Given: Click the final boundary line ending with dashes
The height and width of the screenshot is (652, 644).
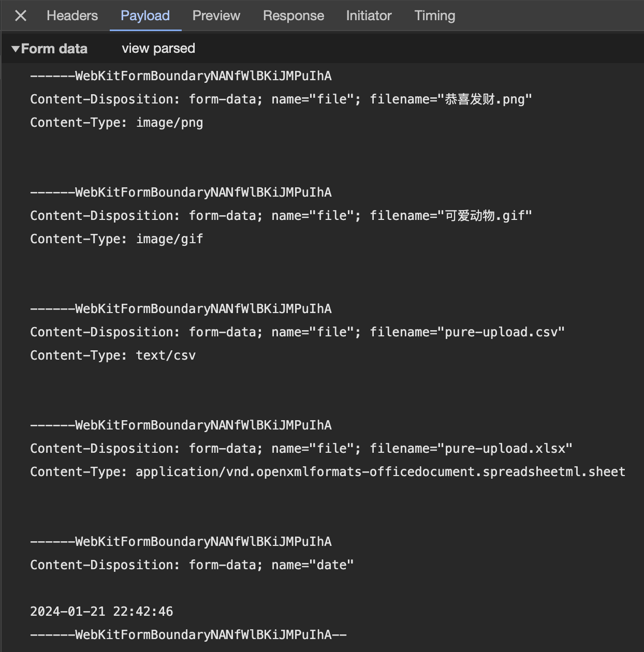Looking at the screenshot, I should [188, 635].
